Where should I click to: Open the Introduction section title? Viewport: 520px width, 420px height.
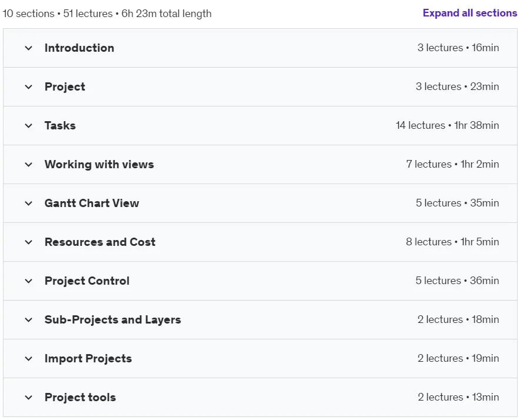(79, 48)
